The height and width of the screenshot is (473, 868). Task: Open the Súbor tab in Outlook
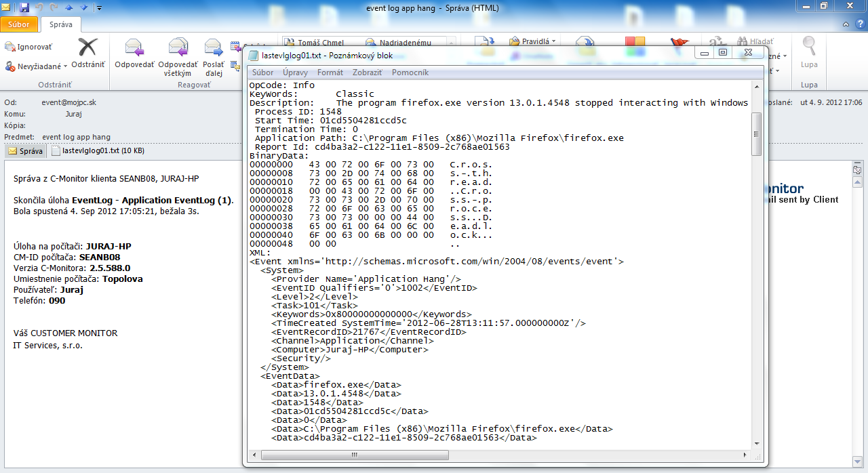pos(19,24)
